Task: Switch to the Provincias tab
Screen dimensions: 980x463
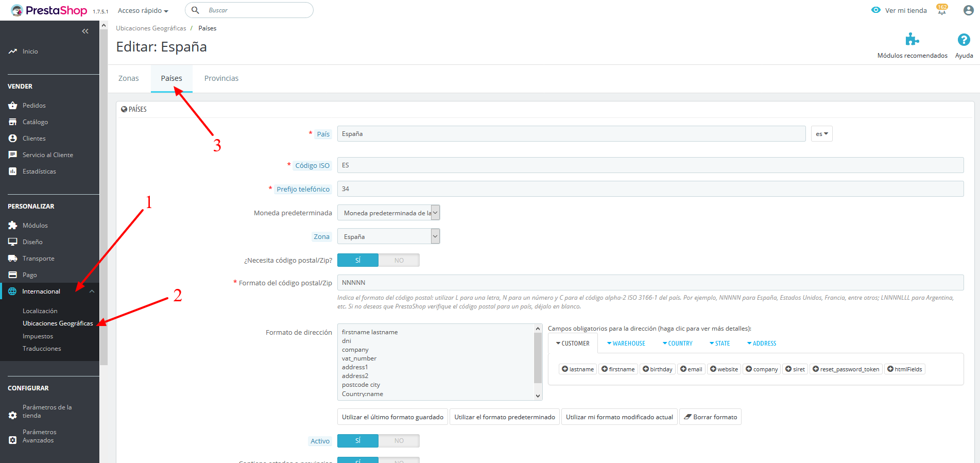Action: 221,78
